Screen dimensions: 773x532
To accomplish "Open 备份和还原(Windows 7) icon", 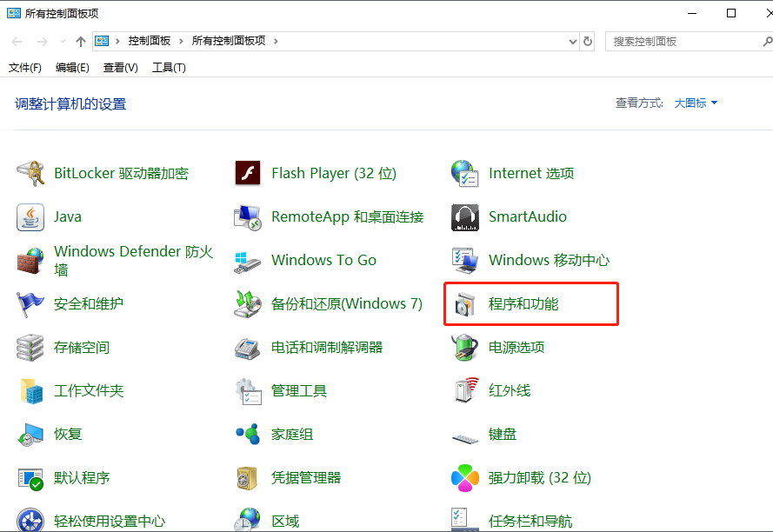I will [248, 303].
